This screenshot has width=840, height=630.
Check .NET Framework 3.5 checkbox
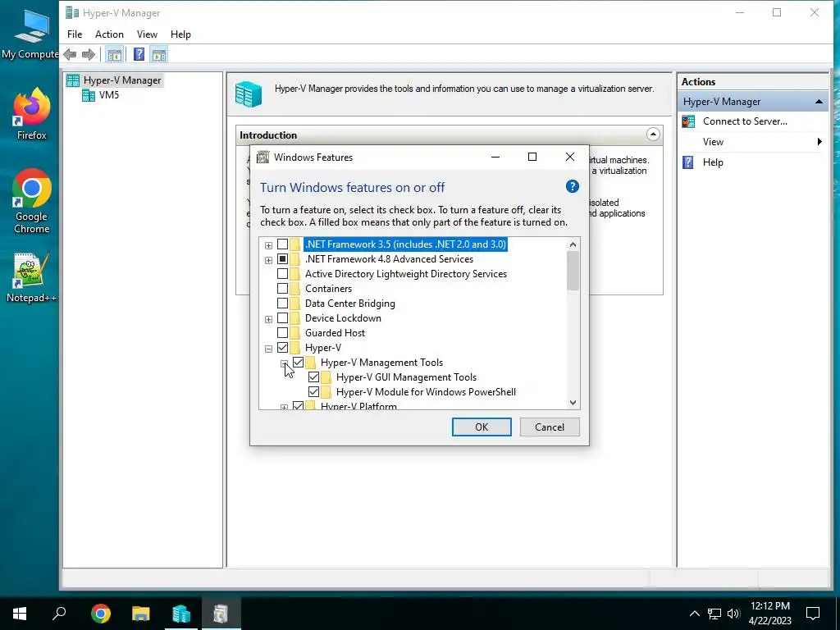282,244
